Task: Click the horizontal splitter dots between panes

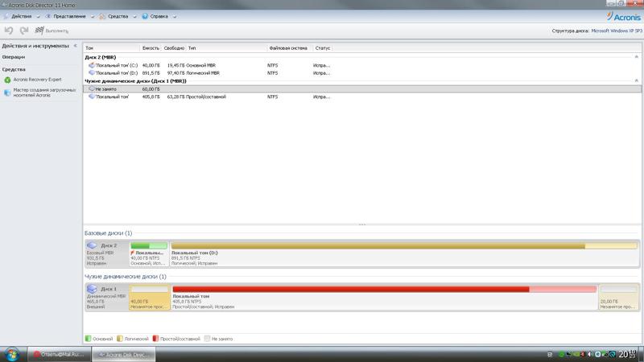Action: pyautogui.click(x=361, y=224)
